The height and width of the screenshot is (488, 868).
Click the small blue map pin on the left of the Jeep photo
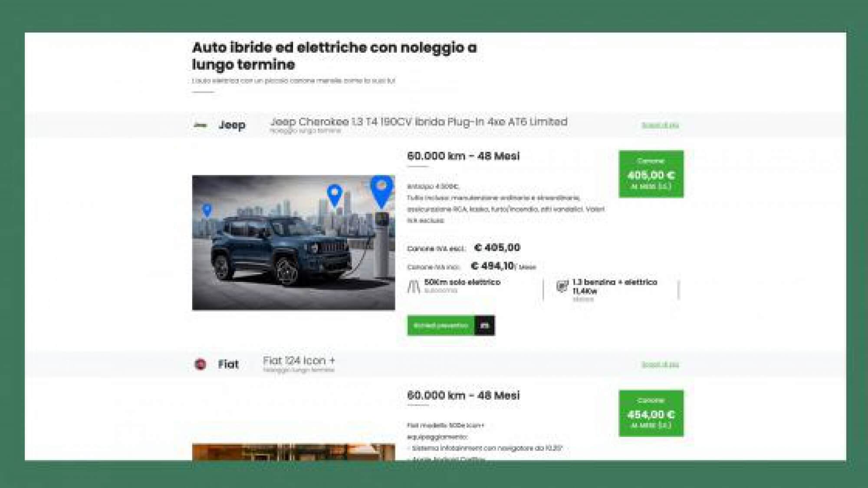(207, 210)
